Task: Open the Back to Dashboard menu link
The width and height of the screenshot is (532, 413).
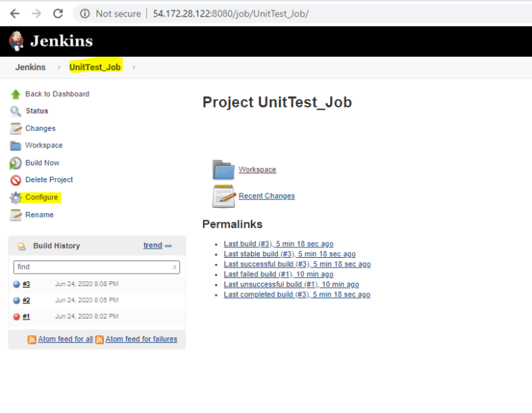Action: click(57, 94)
